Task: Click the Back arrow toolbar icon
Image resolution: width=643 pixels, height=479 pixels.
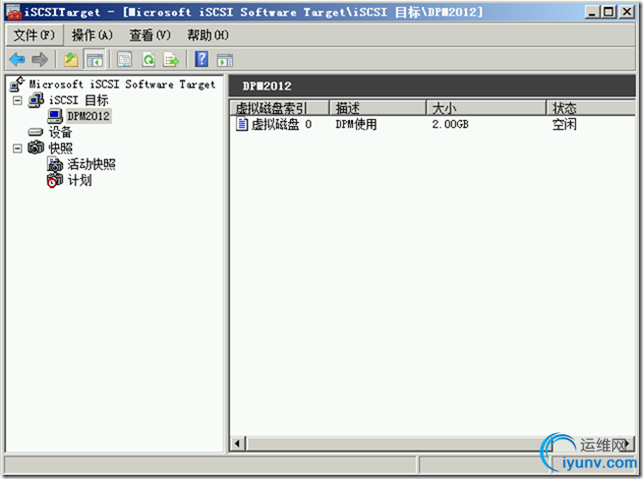Action: [x=17, y=60]
